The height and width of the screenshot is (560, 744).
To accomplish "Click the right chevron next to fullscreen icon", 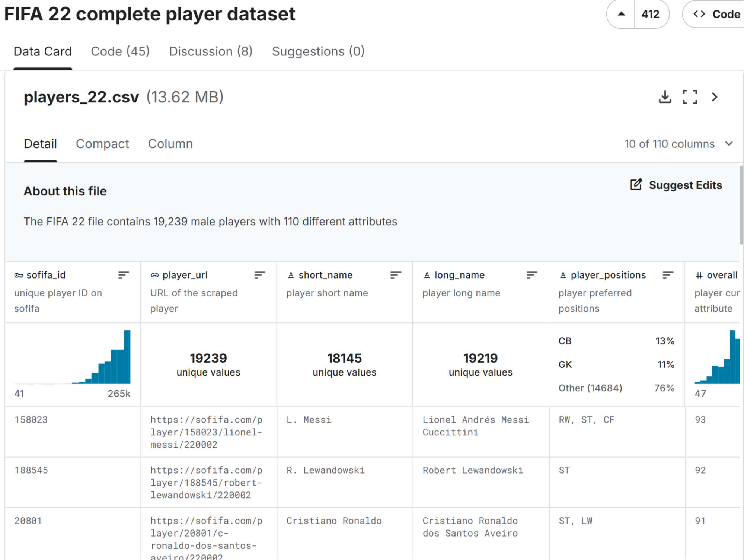I will (714, 97).
